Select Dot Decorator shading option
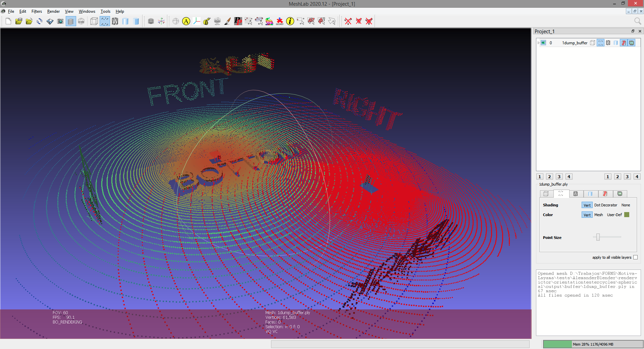Viewport: 644px width, 349px height. pos(605,205)
